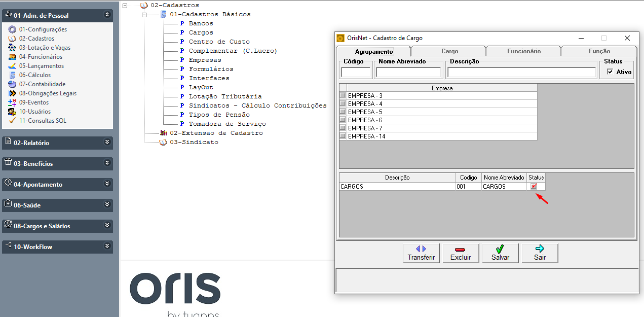644x317 pixels.
Task: Click the 10-Usuários icon
Action: point(12,112)
